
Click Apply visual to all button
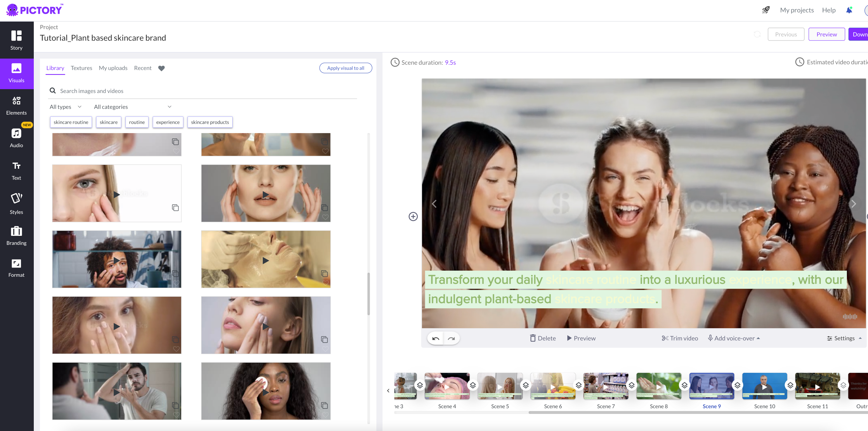point(345,68)
